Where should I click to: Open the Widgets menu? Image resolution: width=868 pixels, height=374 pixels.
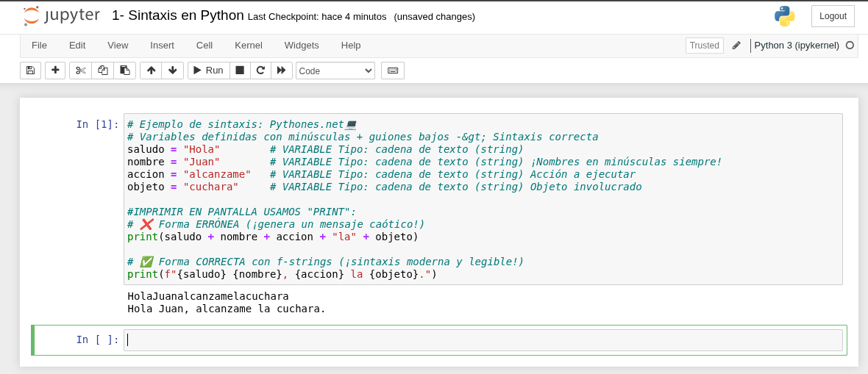click(x=302, y=46)
